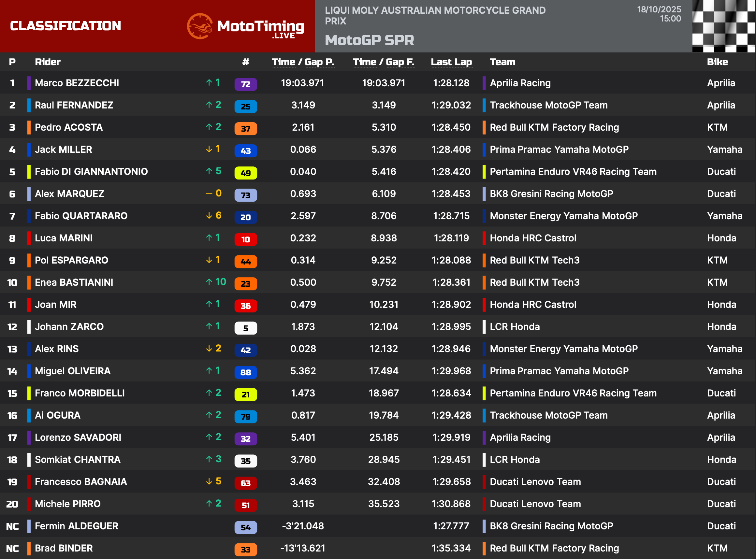Click the MotoTiming stopwatch logo icon
Viewport: 756px width, 559px height.
[x=200, y=26]
